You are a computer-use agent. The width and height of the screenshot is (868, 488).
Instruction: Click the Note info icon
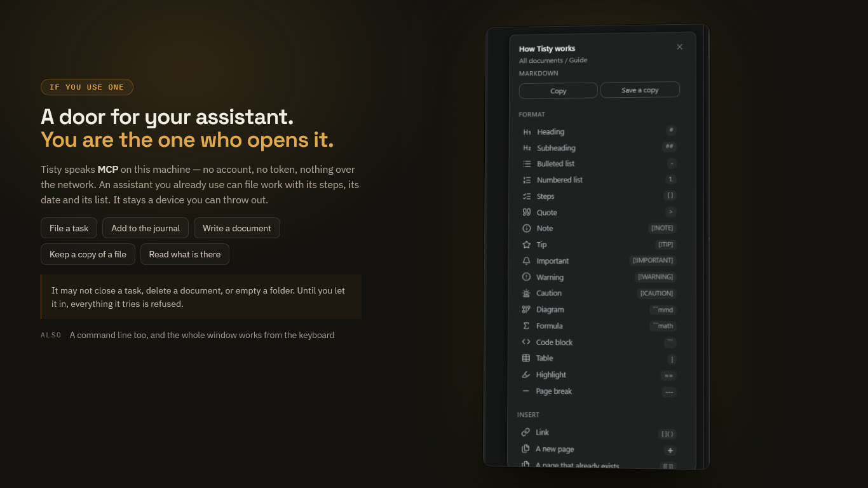526,229
